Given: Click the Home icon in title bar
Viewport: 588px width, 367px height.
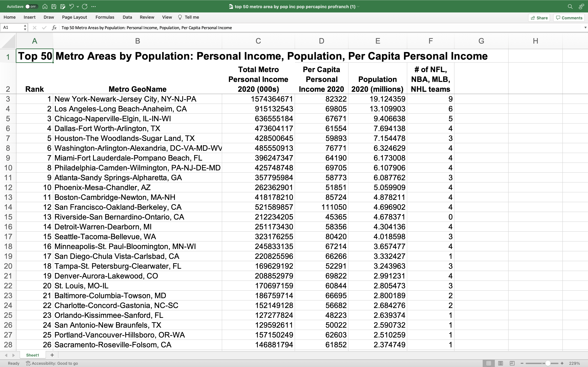Looking at the screenshot, I should (45, 7).
